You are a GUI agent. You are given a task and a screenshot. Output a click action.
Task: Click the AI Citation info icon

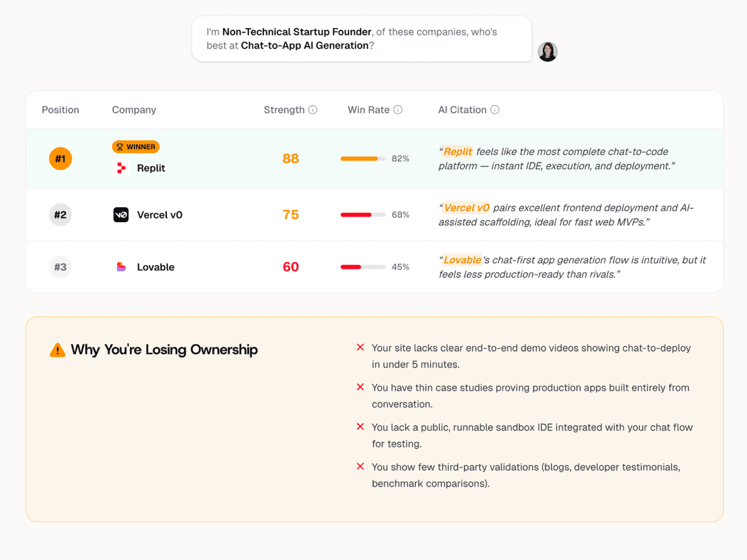pos(495,110)
